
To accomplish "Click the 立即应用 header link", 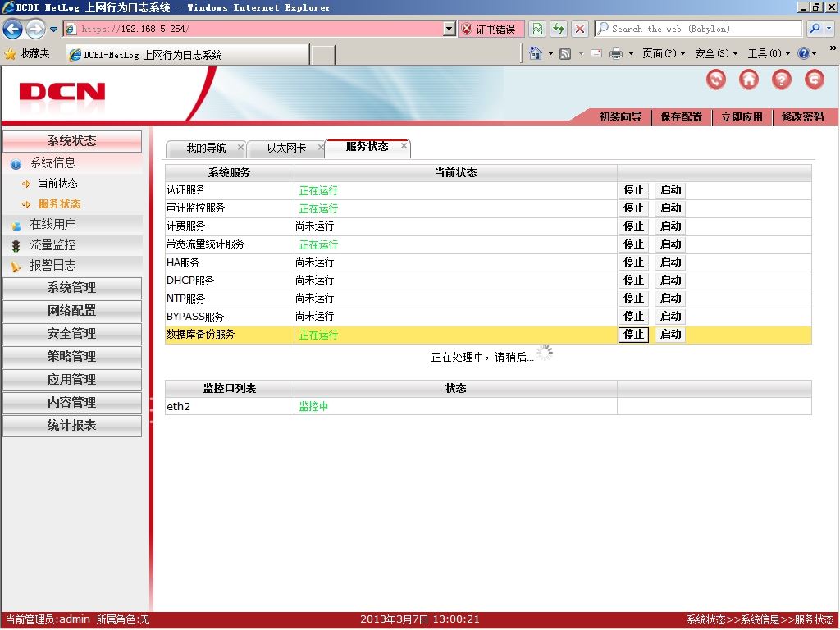I will pos(742,116).
